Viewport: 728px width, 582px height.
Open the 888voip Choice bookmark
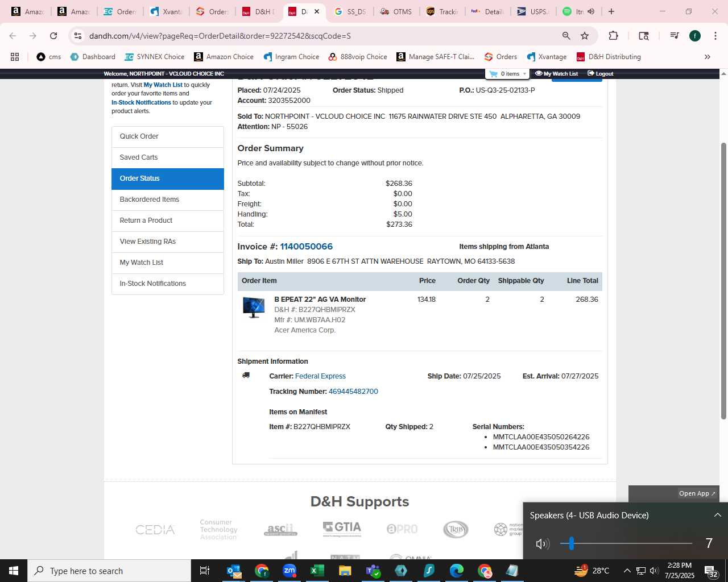point(358,57)
